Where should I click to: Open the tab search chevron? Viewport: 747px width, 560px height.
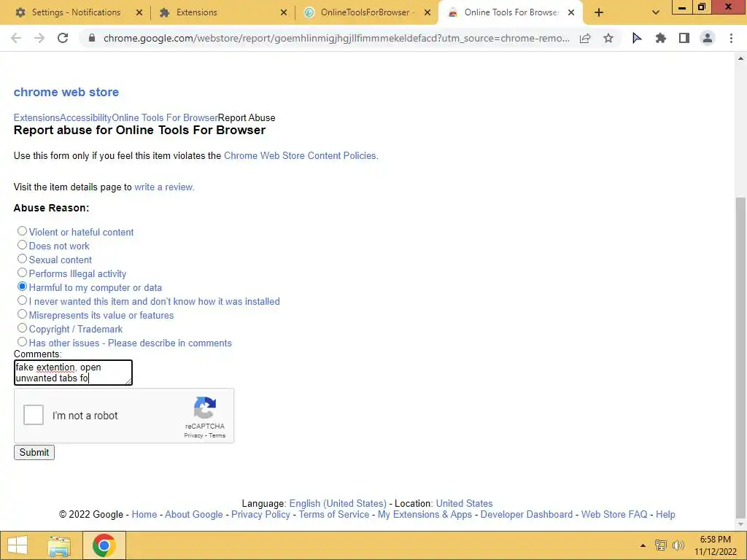pos(656,12)
